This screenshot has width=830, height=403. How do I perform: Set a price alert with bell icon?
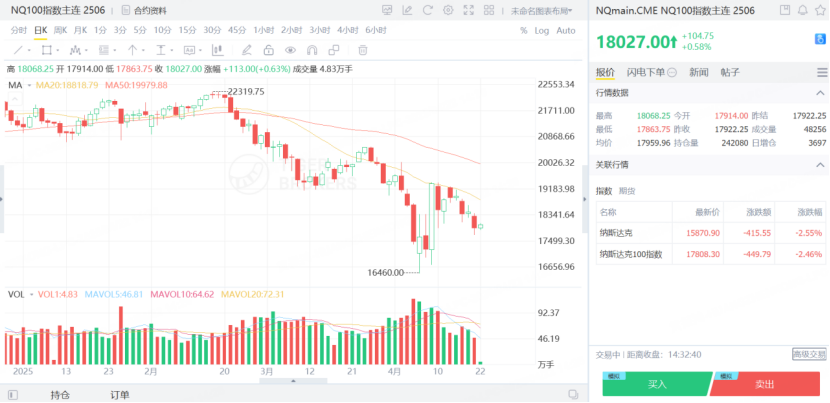coord(802,10)
